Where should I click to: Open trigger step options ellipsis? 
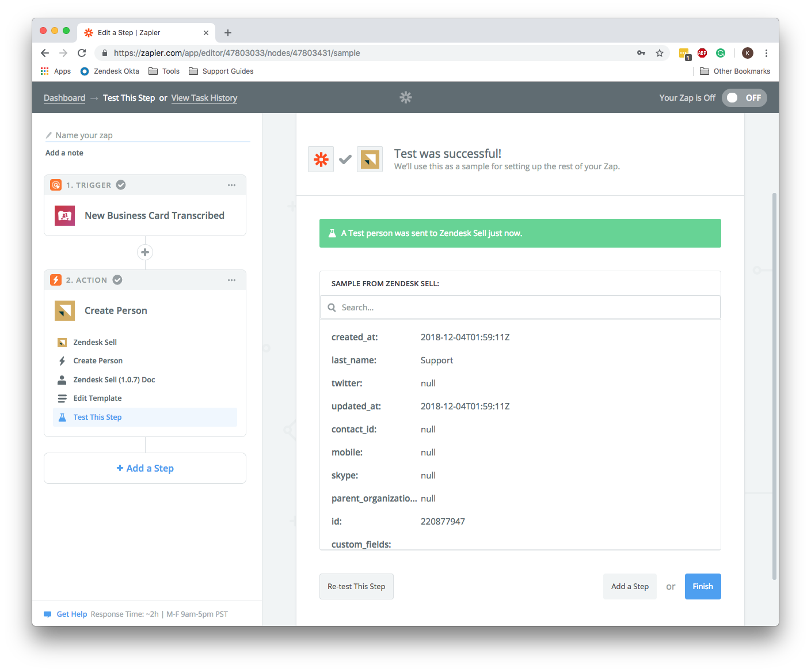(231, 185)
